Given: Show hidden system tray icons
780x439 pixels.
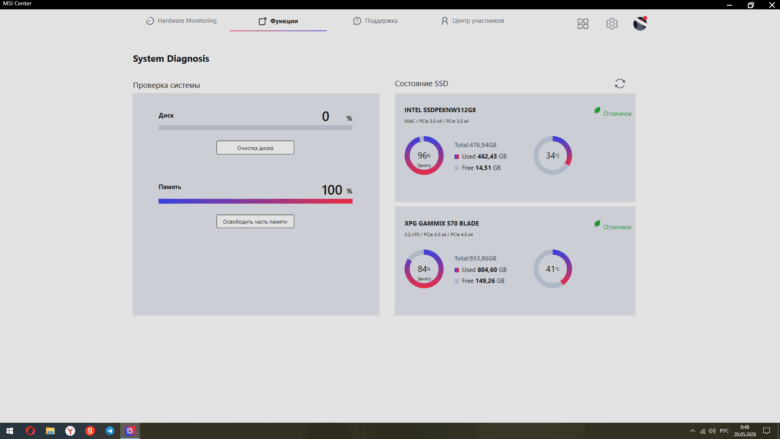Looking at the screenshot, I should 692,431.
